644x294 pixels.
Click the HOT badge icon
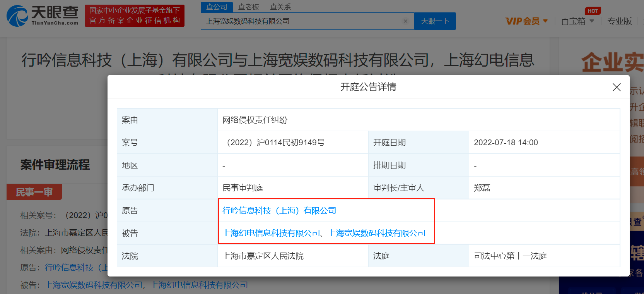click(593, 11)
